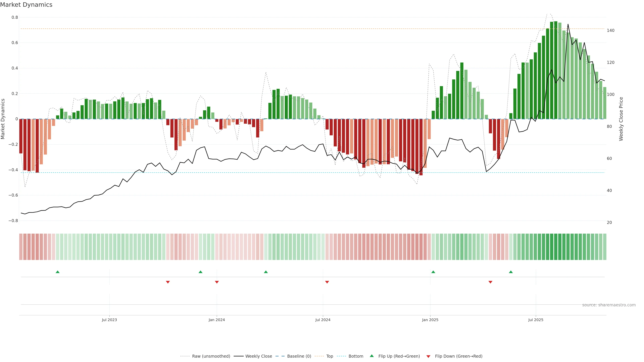The height and width of the screenshot is (362, 644).
Task: Click the Jul 2023 x-axis label
Action: (109, 320)
